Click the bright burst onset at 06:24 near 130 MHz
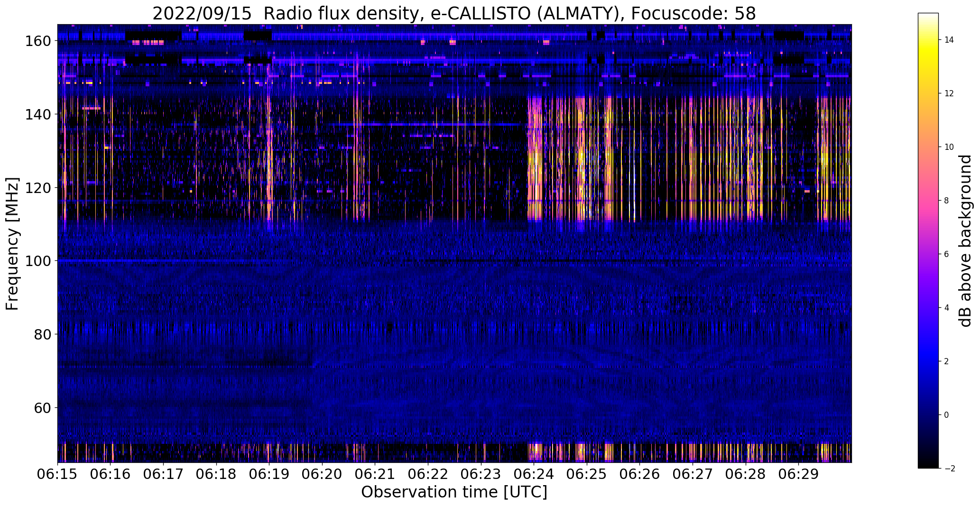The width and height of the screenshot is (980, 506). point(534,151)
